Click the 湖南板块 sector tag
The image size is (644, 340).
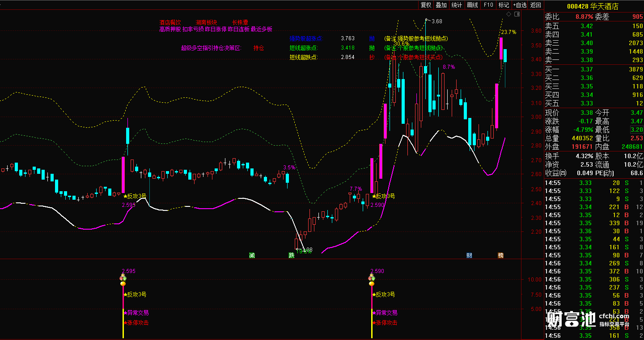click(x=206, y=22)
